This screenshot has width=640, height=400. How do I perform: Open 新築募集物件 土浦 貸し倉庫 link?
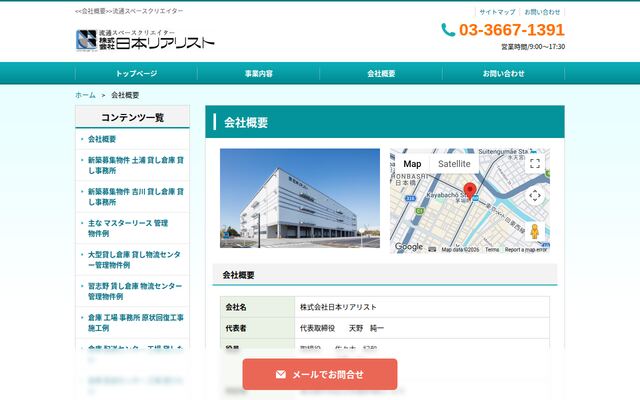tap(136, 165)
